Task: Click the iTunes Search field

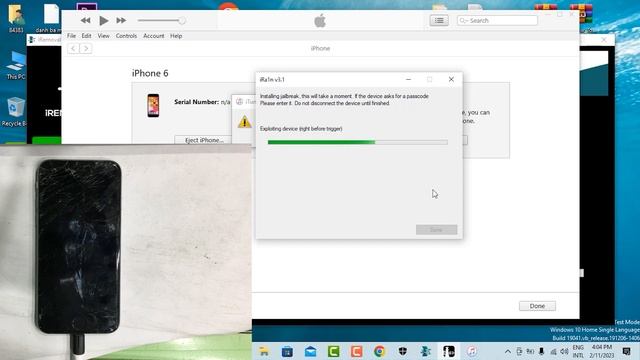Action: tap(497, 20)
